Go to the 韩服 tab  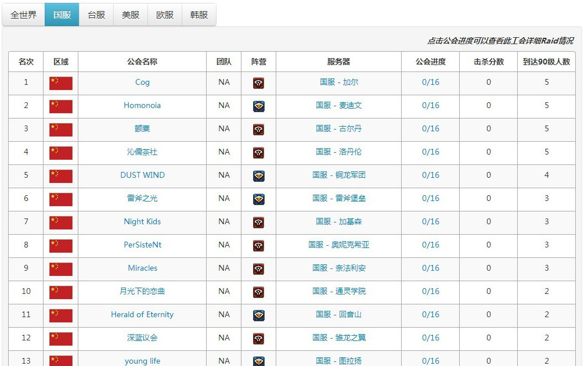click(199, 15)
